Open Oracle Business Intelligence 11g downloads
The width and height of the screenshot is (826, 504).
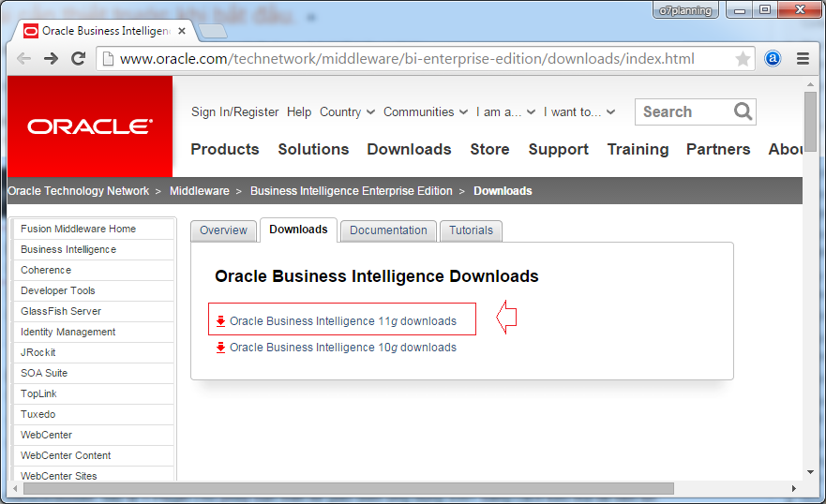pyautogui.click(x=343, y=321)
